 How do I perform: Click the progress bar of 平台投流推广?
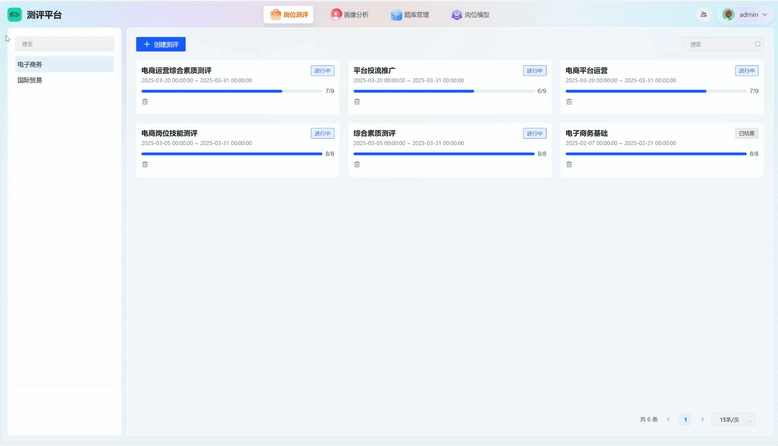pos(442,91)
